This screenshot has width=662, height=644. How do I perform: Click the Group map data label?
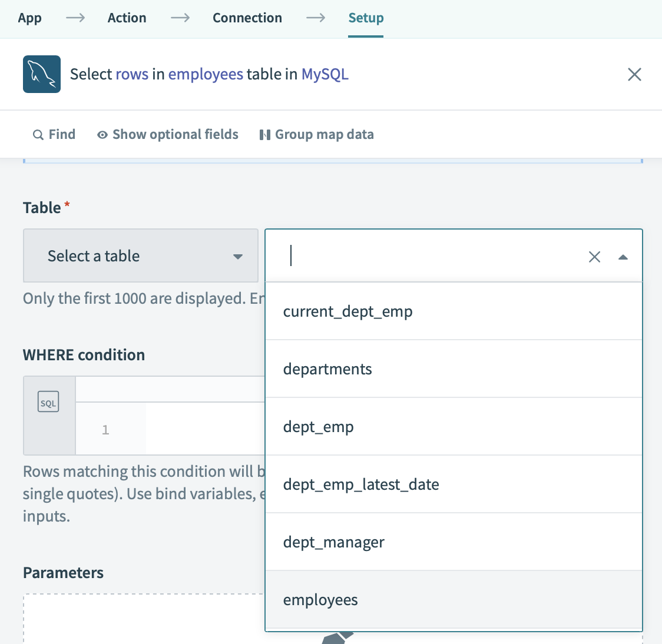click(x=325, y=134)
